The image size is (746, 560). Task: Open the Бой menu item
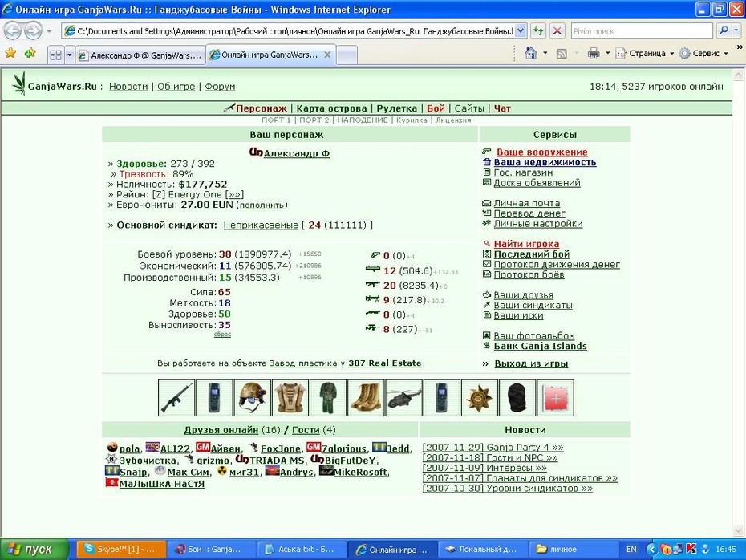pyautogui.click(x=436, y=108)
